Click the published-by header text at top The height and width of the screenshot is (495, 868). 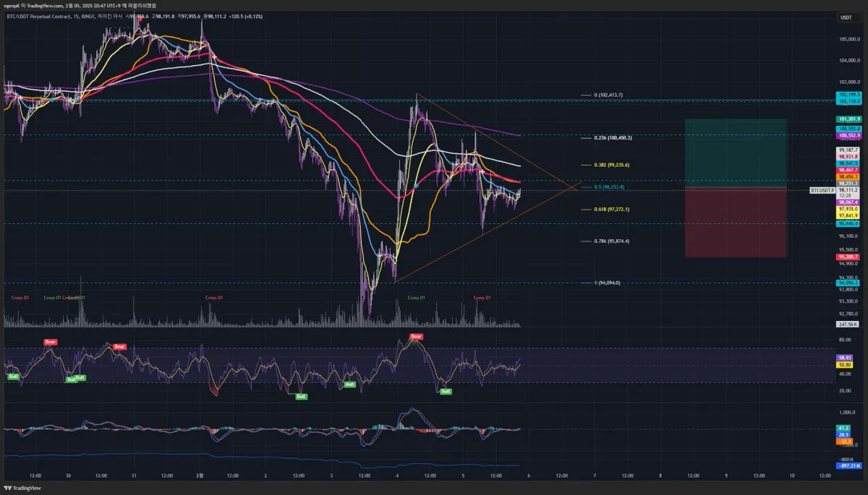(x=80, y=5)
